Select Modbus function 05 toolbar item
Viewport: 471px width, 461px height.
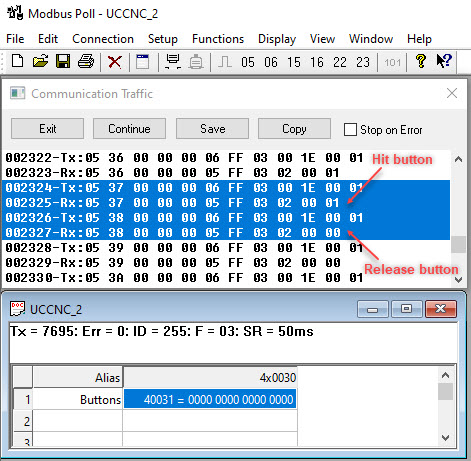pyautogui.click(x=248, y=62)
